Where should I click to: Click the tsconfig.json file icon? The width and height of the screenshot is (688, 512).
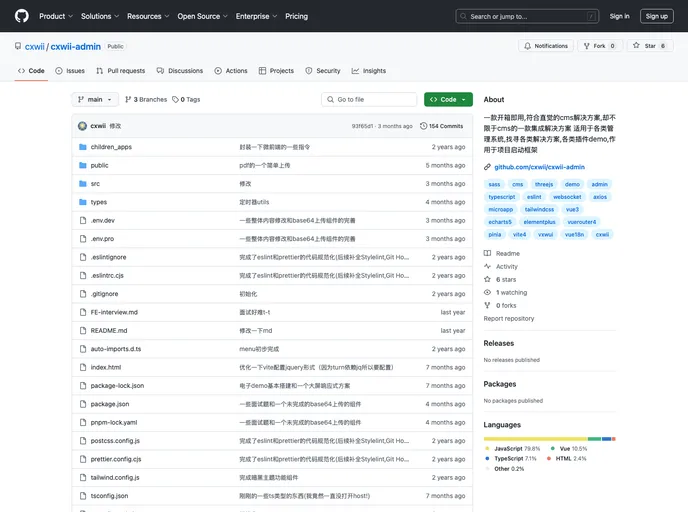click(82, 496)
